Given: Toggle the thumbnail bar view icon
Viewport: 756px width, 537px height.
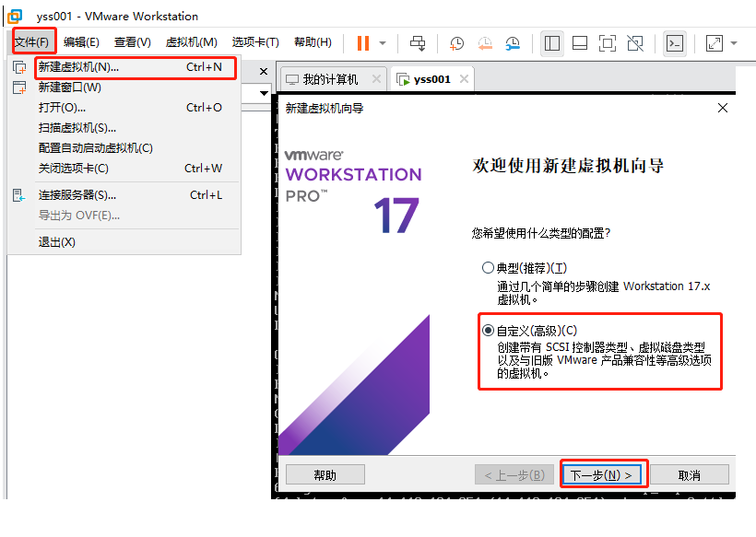Looking at the screenshot, I should pos(580,43).
